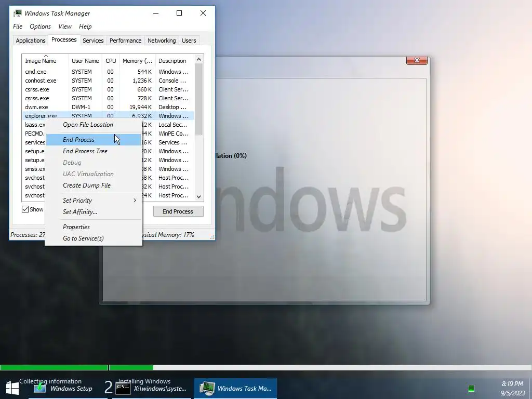Sort by the Image Name column header
Viewport: 532px width, 399px height.
(x=45, y=61)
